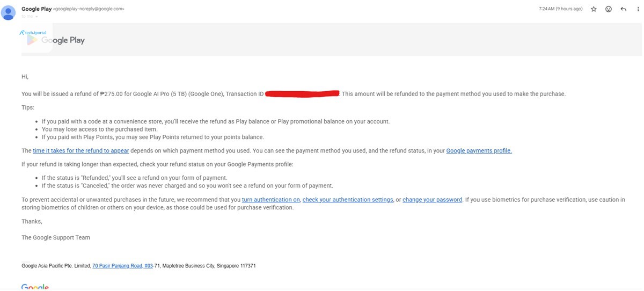Open the Google payments profile link
The image size is (644, 291).
click(479, 151)
